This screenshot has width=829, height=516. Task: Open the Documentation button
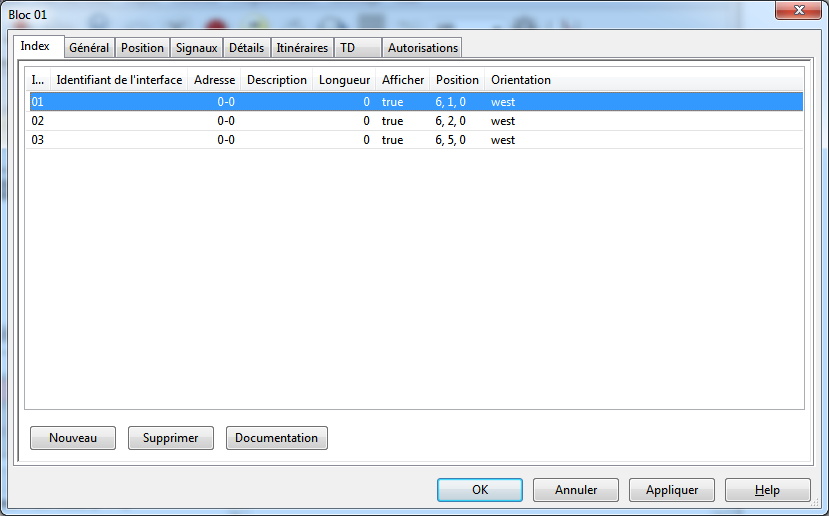coord(276,438)
